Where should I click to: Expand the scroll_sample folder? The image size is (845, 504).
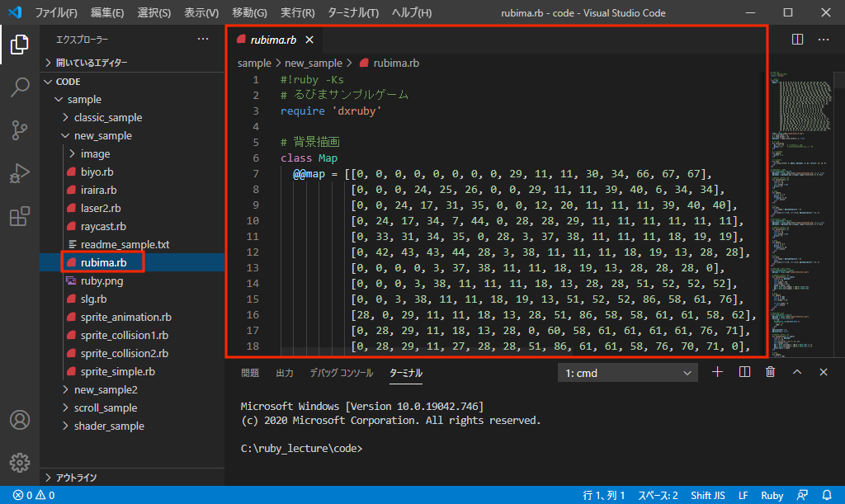[132, 408]
